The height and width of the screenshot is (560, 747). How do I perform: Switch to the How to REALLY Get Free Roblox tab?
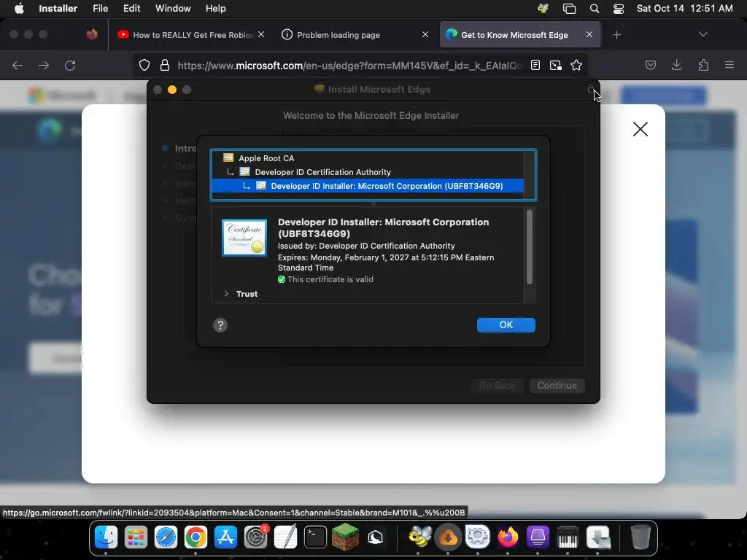pos(190,35)
